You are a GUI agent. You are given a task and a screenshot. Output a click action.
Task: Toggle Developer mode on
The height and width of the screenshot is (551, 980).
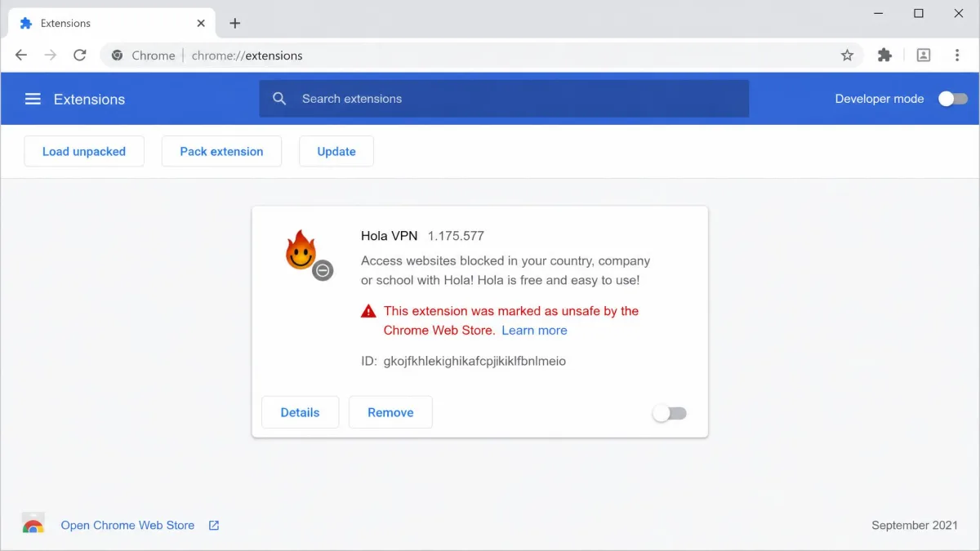click(x=953, y=99)
